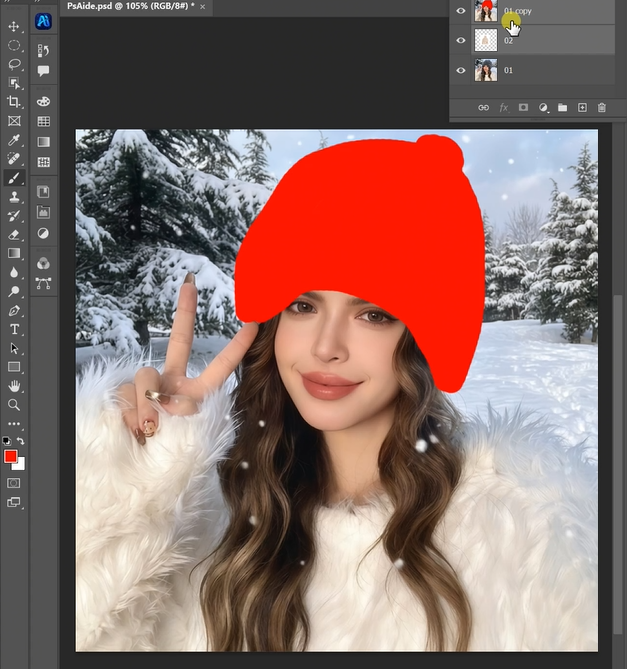Select the Brush tool
The image size is (627, 669).
[14, 178]
